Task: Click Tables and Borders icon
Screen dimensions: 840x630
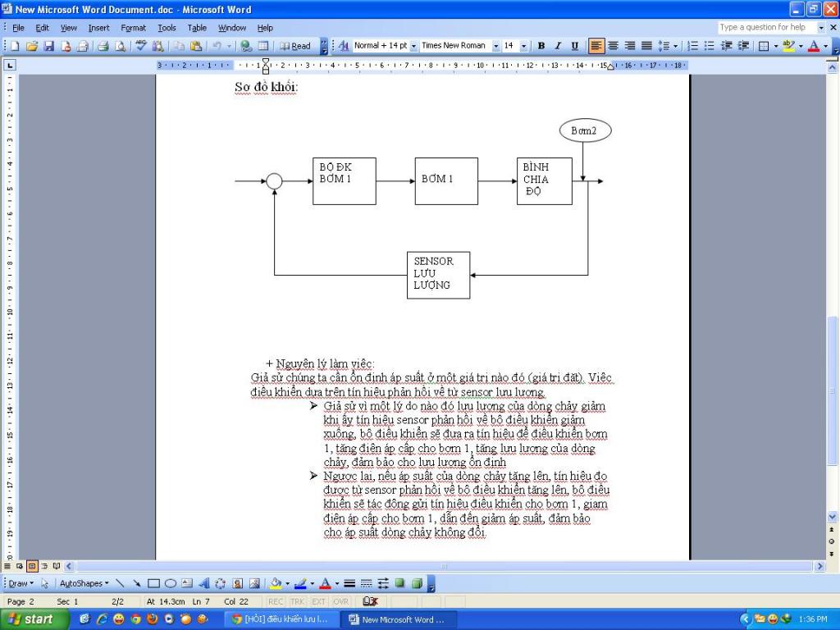Action: coord(263,46)
